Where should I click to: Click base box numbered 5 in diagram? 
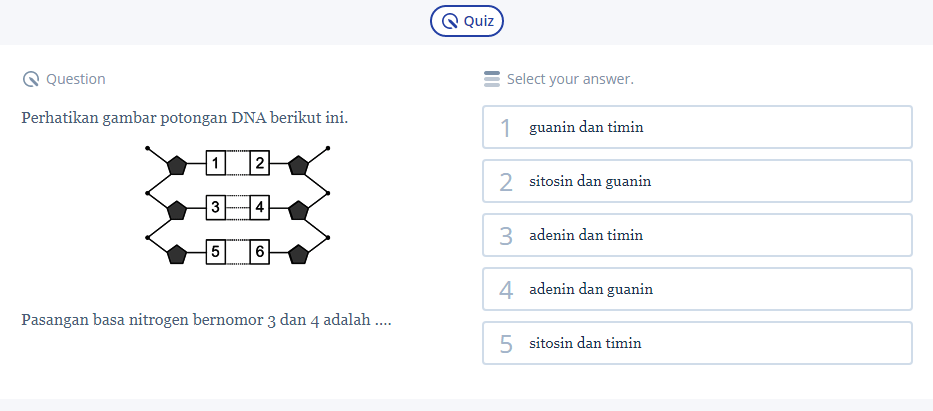217,252
